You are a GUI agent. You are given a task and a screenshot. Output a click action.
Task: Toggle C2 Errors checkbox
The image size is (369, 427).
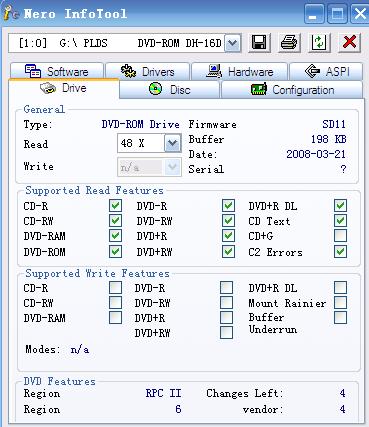pyautogui.click(x=340, y=252)
